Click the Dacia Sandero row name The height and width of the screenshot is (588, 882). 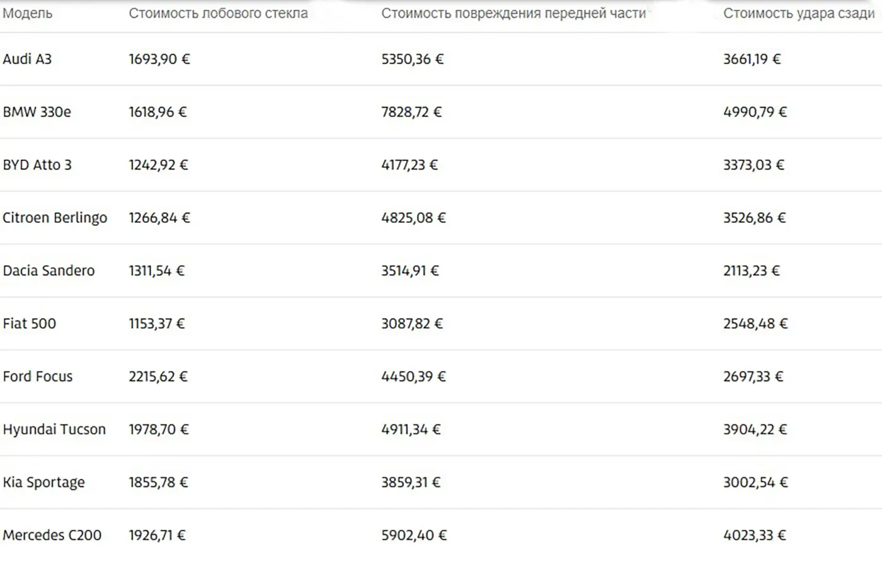(49, 271)
